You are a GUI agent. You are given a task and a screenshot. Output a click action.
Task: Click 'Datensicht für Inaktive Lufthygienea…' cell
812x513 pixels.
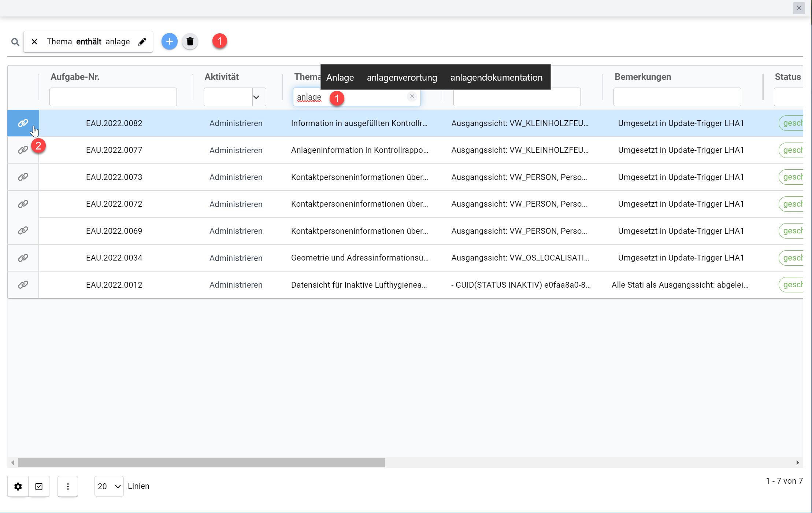point(359,285)
